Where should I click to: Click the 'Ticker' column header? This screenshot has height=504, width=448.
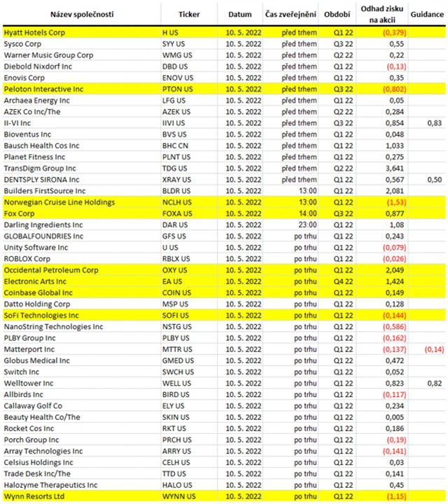pos(189,15)
